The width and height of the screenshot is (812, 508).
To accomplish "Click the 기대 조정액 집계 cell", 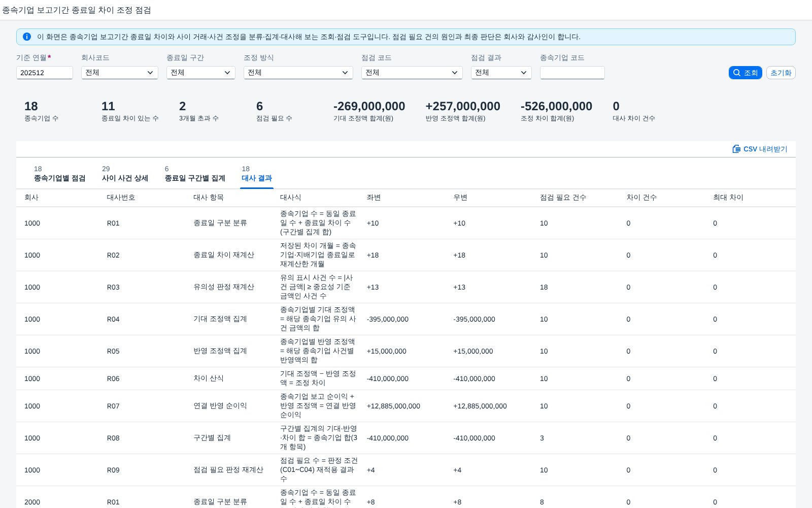I will click(220, 319).
